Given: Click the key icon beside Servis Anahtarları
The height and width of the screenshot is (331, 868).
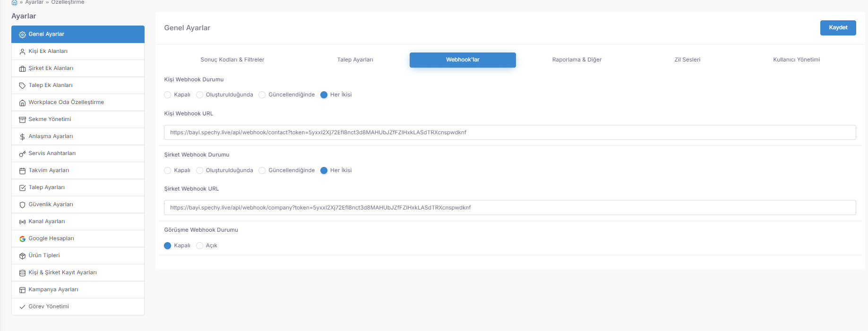Looking at the screenshot, I should [x=22, y=154].
